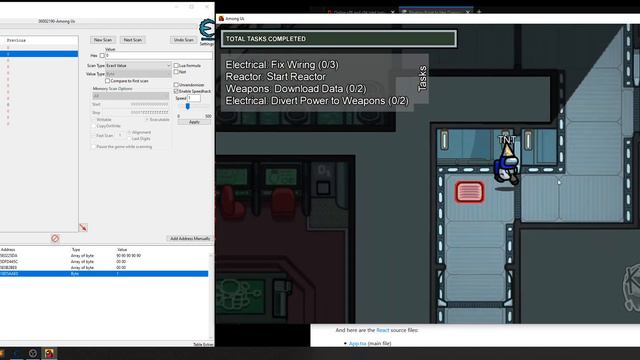Click the Weapons: Download Data (0/2) task
This screenshot has width=640, height=360.
pos(296,89)
